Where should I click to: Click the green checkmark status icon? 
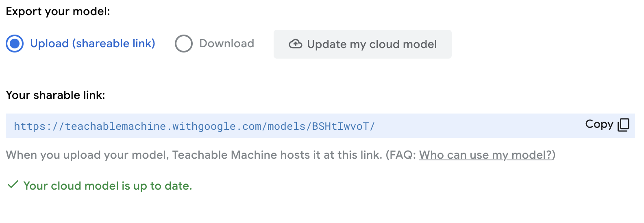(13, 185)
